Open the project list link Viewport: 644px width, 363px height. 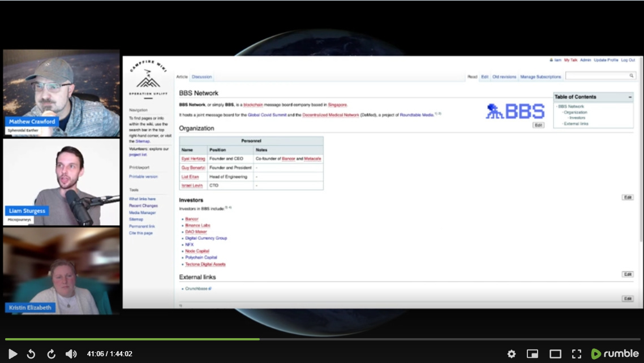(x=138, y=154)
